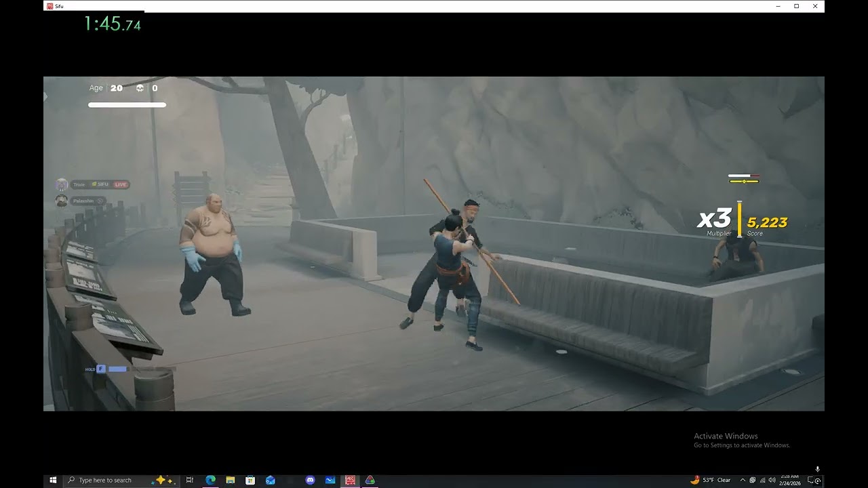This screenshot has height=488, width=868.
Task: Click the enemy health bar at top right
Action: 744,176
